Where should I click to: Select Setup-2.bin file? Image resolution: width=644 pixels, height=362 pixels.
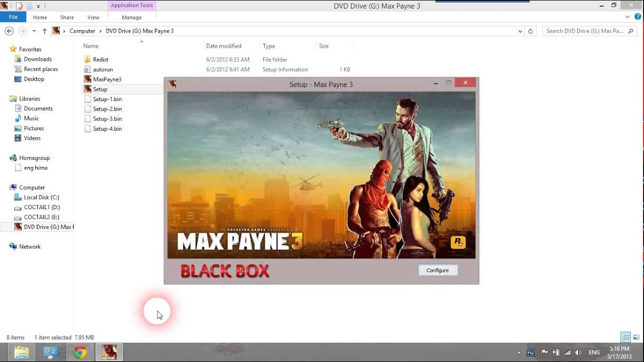[107, 109]
